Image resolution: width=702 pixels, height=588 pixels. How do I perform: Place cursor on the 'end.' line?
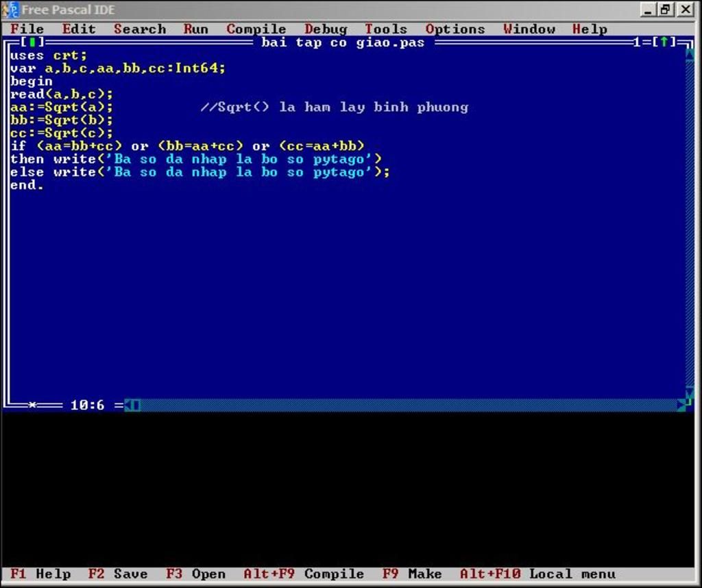pos(27,185)
